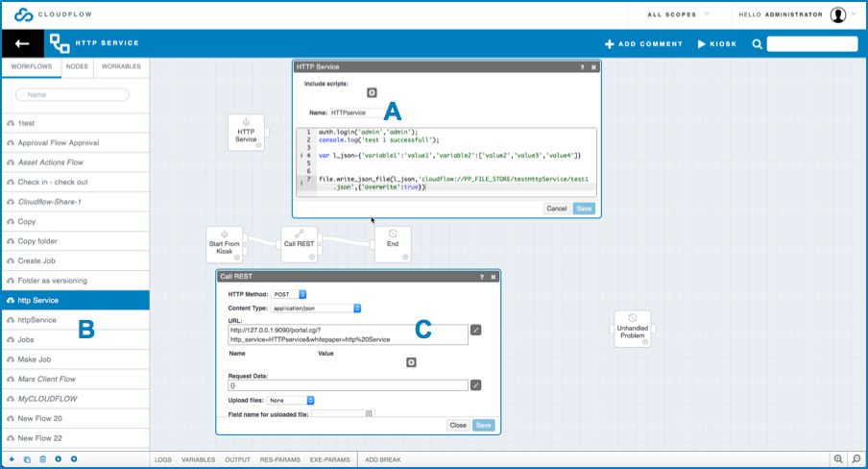The height and width of the screenshot is (469, 868).
Task: Select 'Approval Flow Approval' workflow
Action: 75,143
